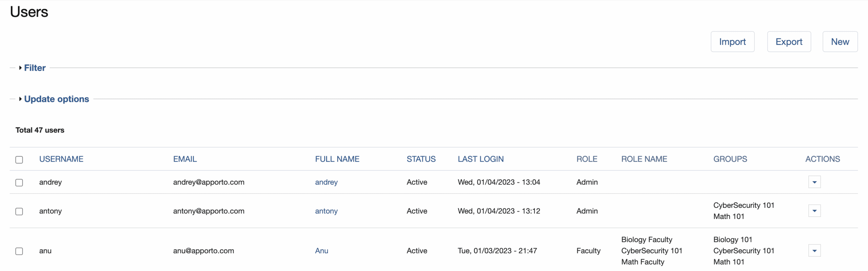Click the Import button
This screenshot has width=868, height=271.
tap(732, 42)
